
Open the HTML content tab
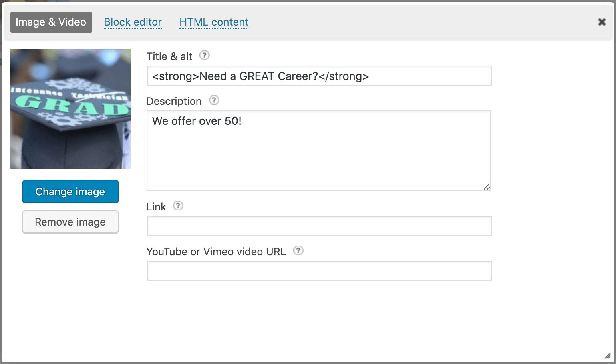[x=214, y=22]
